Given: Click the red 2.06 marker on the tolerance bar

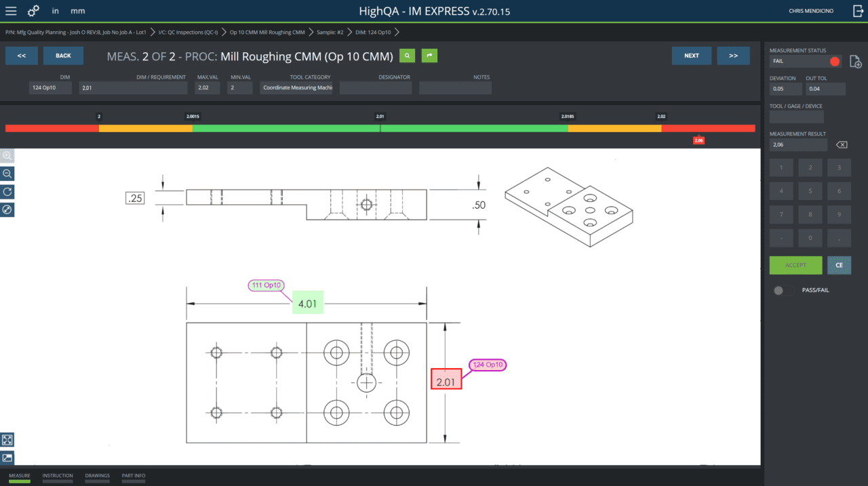Looking at the screenshot, I should coord(698,140).
